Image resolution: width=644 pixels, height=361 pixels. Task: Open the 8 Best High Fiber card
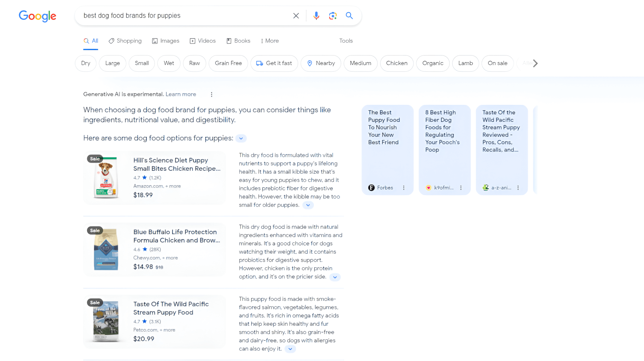(444, 150)
